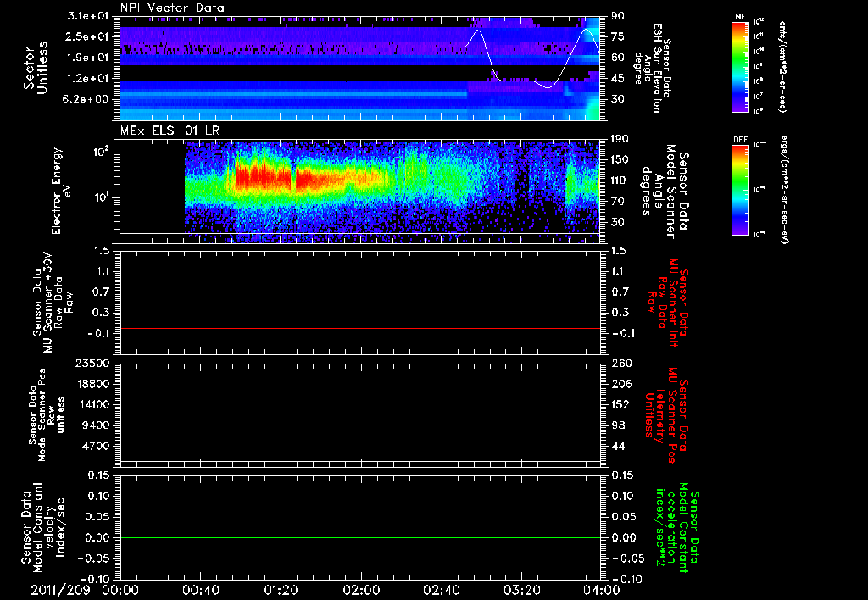Click the red 'MU Scanner Pos Telemetry' label
This screenshot has height=600, width=868.
point(667,415)
